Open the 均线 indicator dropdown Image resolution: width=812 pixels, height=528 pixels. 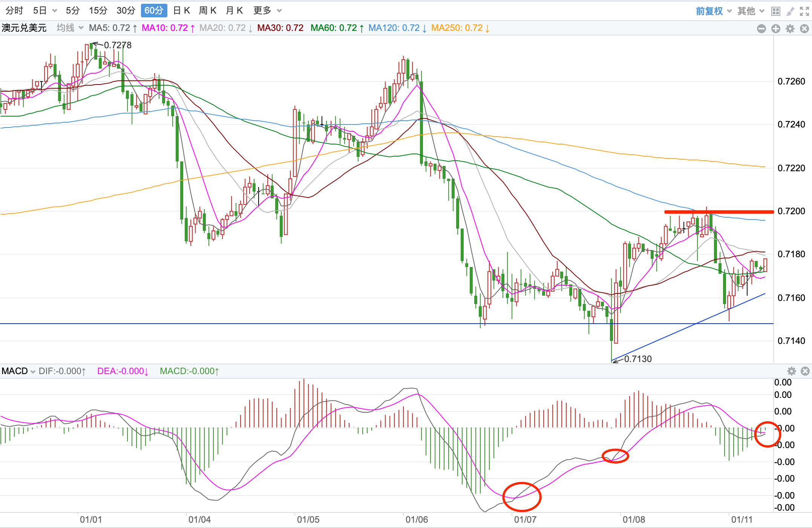[x=70, y=28]
